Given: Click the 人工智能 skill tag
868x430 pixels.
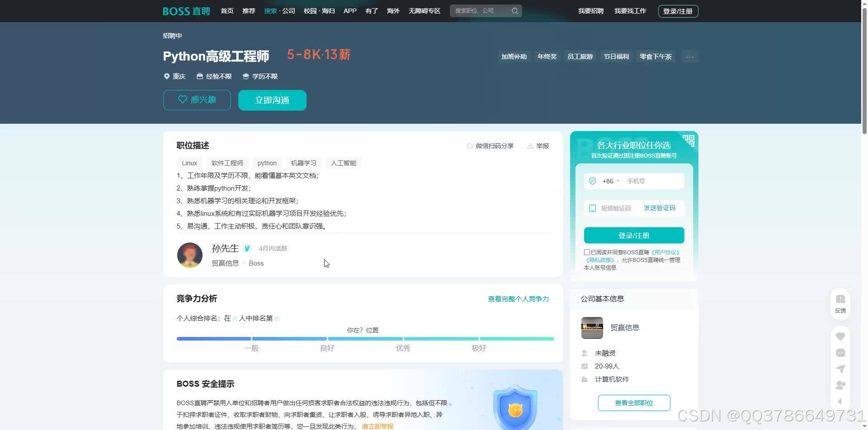Looking at the screenshot, I should point(344,163).
